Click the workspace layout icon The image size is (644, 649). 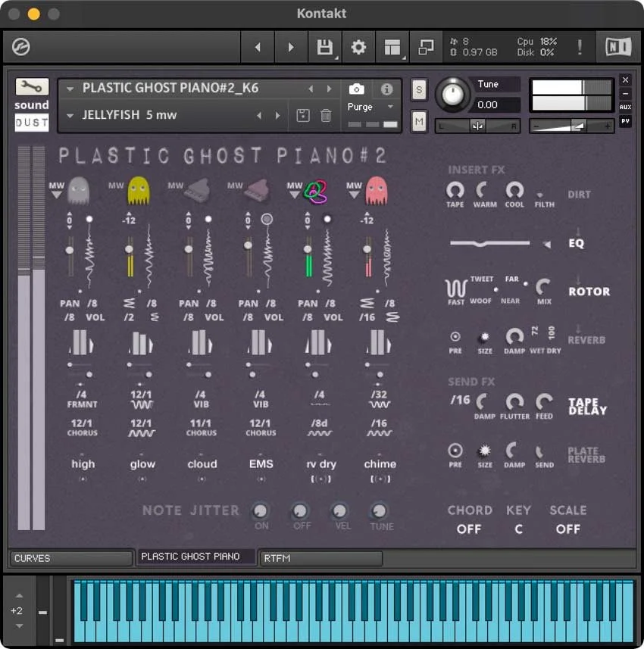tap(392, 47)
